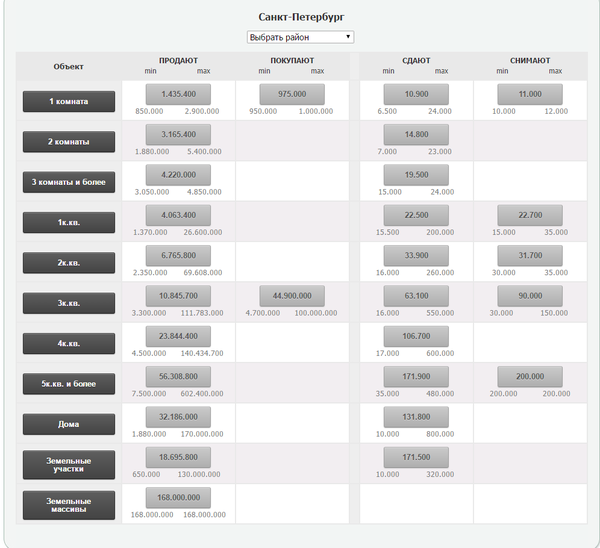
Task: Choose the '1к.кв.' object button
Action: coord(69,222)
